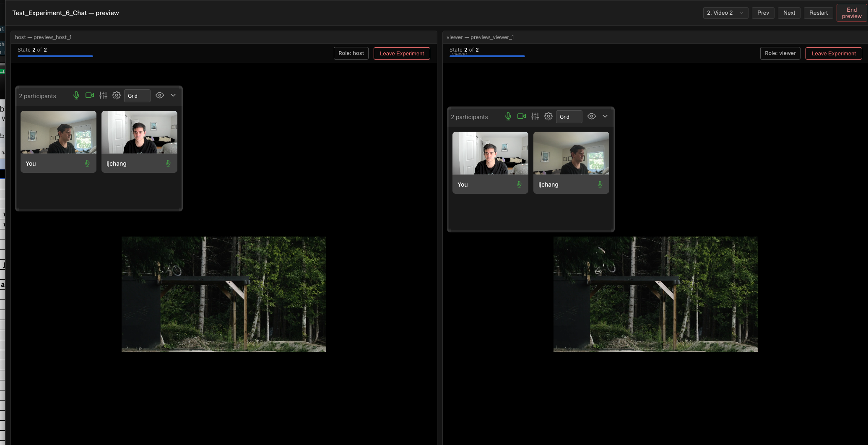The height and width of the screenshot is (445, 868).
Task: Open audio mixer sliders in host panel
Action: click(x=103, y=95)
